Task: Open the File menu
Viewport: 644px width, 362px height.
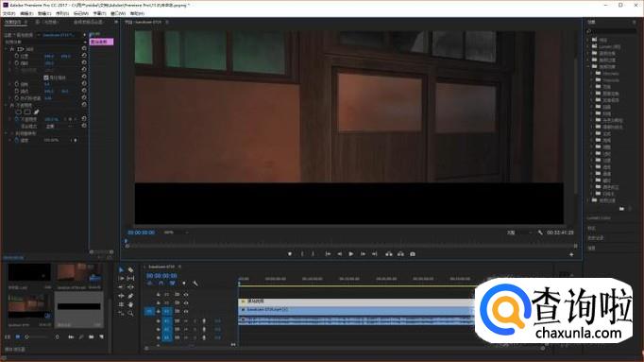Action: (x=9, y=13)
